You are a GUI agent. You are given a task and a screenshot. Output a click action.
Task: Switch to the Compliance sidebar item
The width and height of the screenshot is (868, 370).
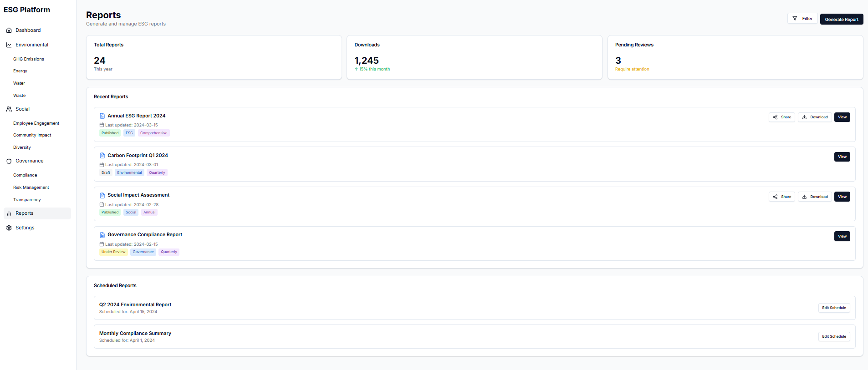(x=25, y=175)
